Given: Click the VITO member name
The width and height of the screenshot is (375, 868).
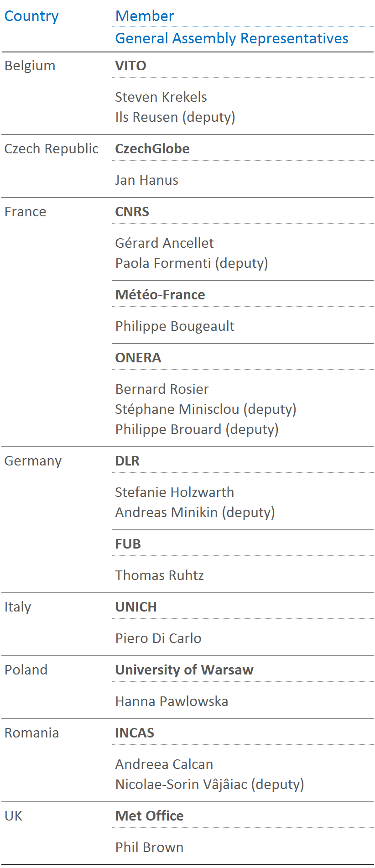Looking at the screenshot, I should click(130, 66).
